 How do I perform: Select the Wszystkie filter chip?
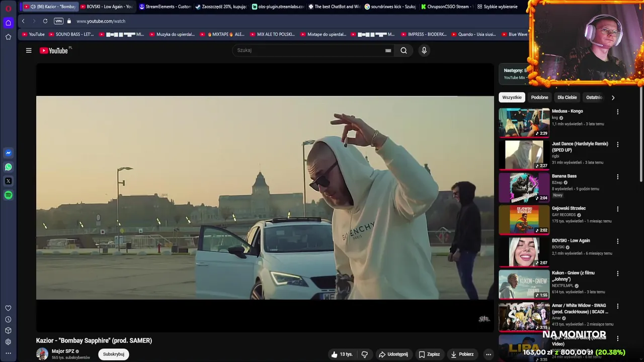click(512, 98)
